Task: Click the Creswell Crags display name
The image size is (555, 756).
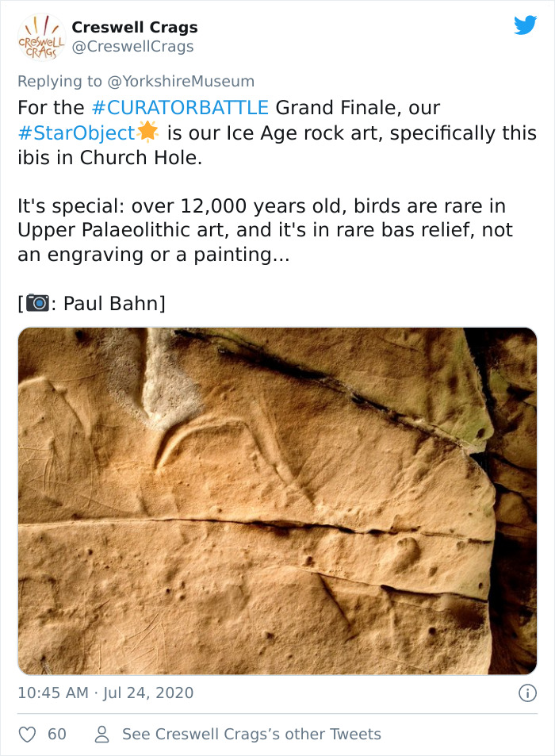Action: (x=135, y=26)
